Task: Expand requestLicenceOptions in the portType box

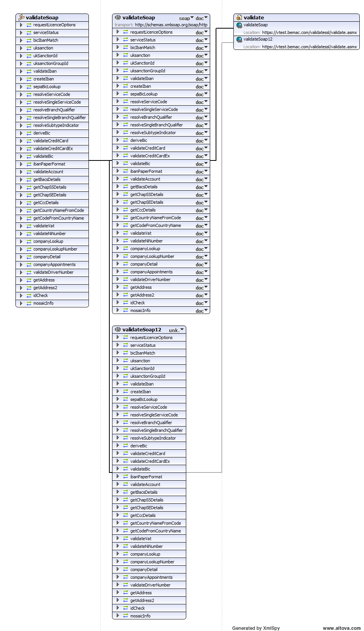Action: pos(21,25)
